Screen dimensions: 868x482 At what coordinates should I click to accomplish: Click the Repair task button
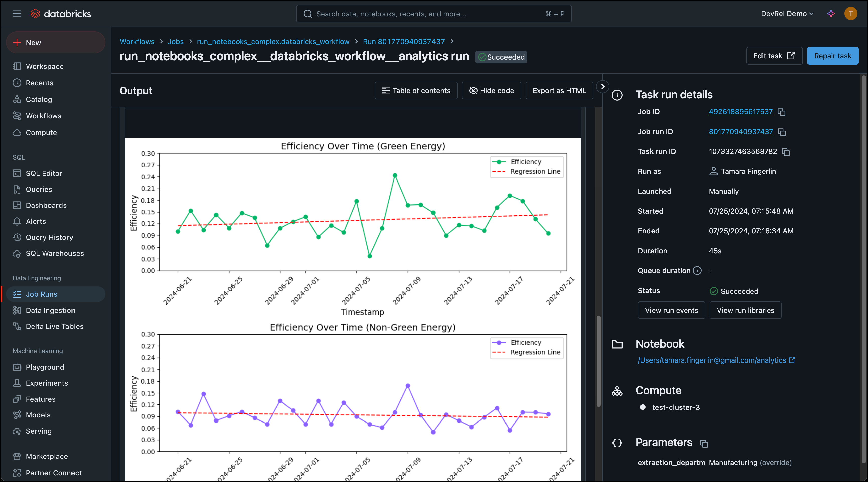point(832,56)
